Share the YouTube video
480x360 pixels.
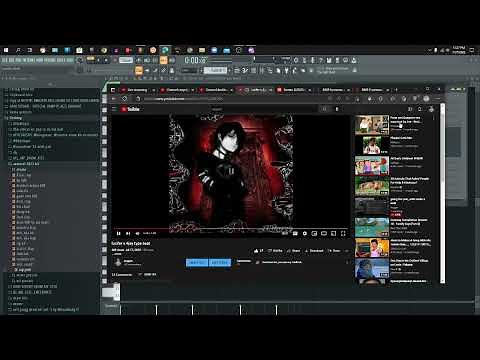pyautogui.click(x=293, y=251)
